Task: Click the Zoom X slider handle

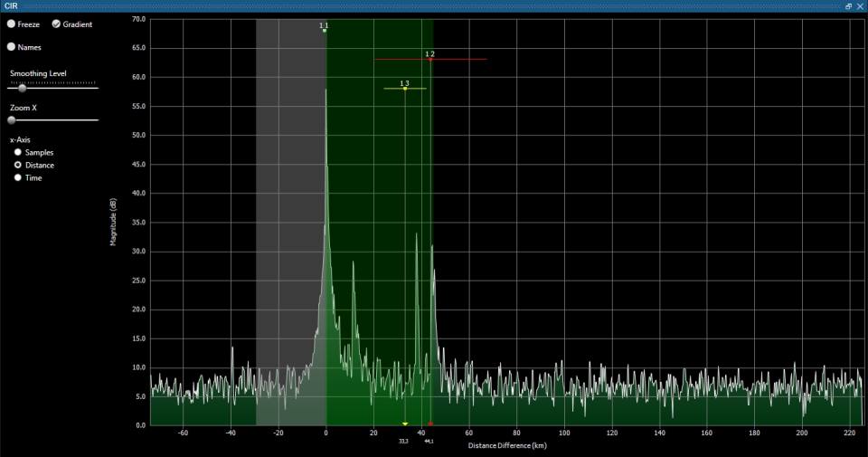Action: pyautogui.click(x=12, y=119)
